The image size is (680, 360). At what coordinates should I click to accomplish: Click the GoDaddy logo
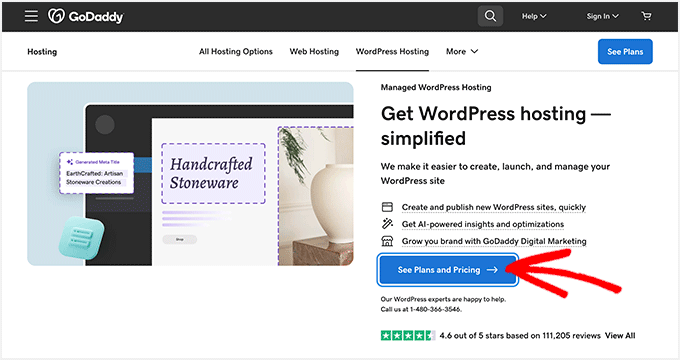pyautogui.click(x=85, y=16)
